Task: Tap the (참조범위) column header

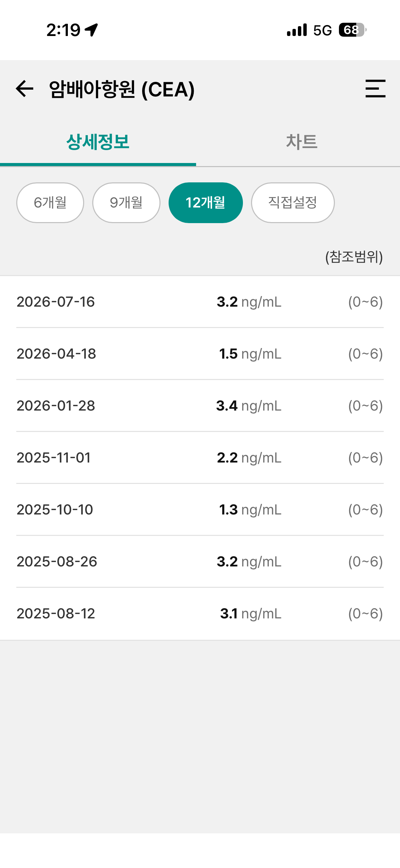Action: tap(354, 257)
